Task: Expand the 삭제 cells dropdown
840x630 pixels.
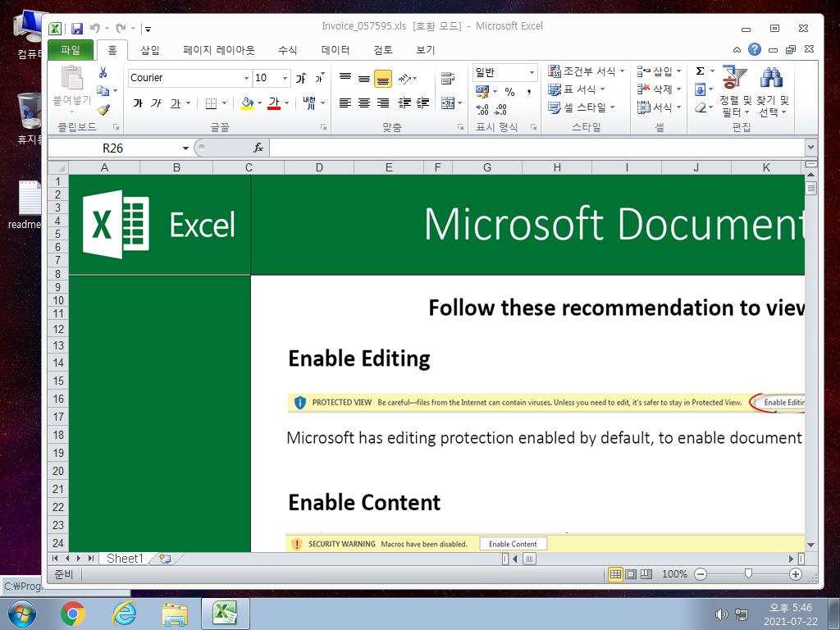Action: [x=678, y=89]
